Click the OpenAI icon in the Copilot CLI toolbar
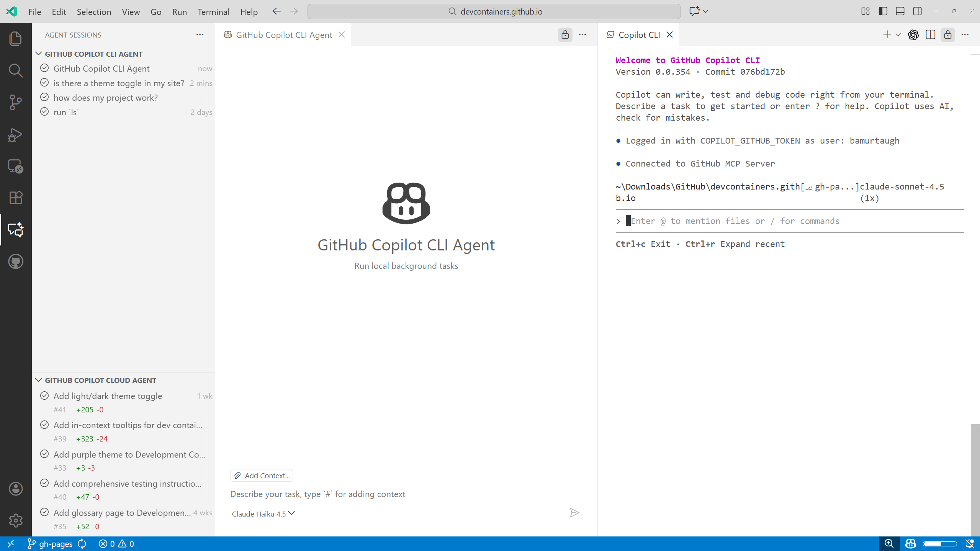 913,34
